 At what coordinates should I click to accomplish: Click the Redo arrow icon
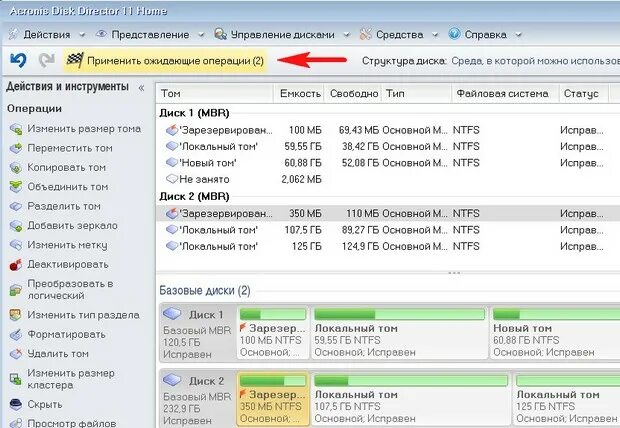coord(47,60)
